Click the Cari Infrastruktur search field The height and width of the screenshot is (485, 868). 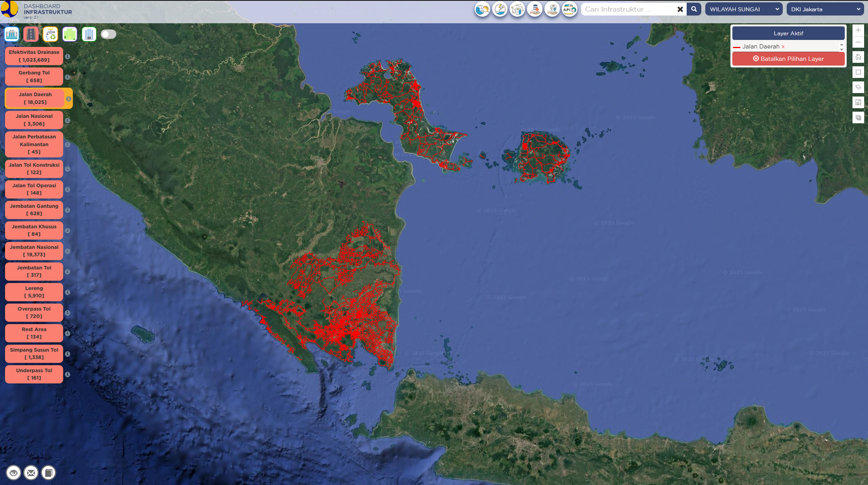[628, 9]
